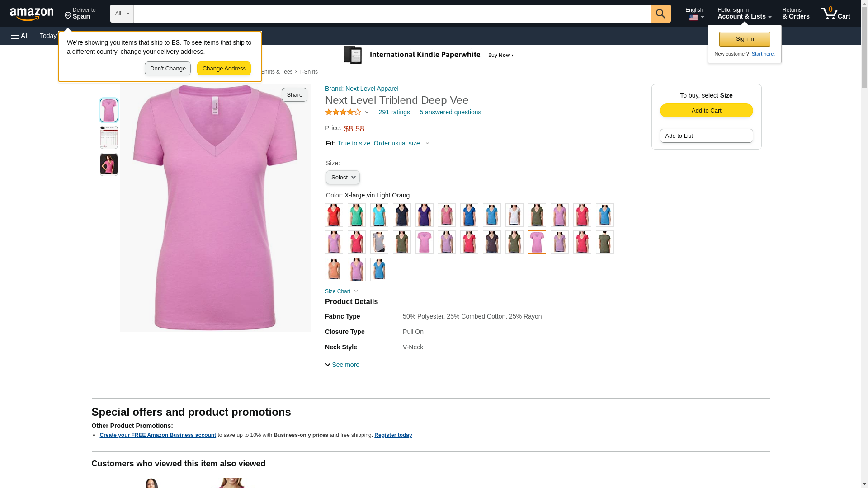Open the Size Select dropdown
The image size is (868, 488).
point(343,178)
